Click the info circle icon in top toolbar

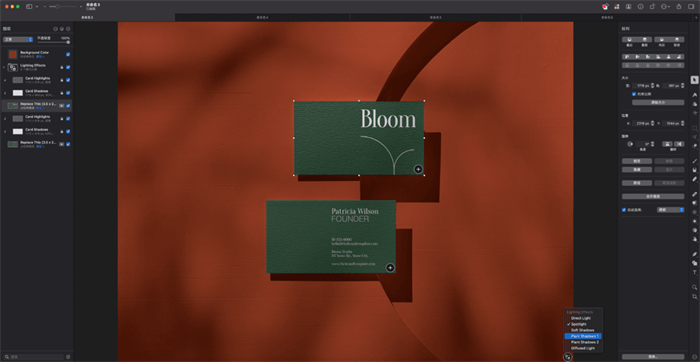(641, 7)
